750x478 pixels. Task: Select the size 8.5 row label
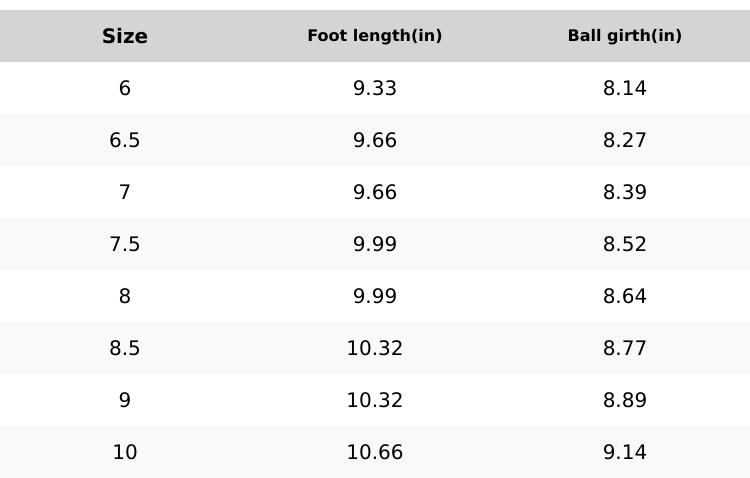pyautogui.click(x=125, y=349)
